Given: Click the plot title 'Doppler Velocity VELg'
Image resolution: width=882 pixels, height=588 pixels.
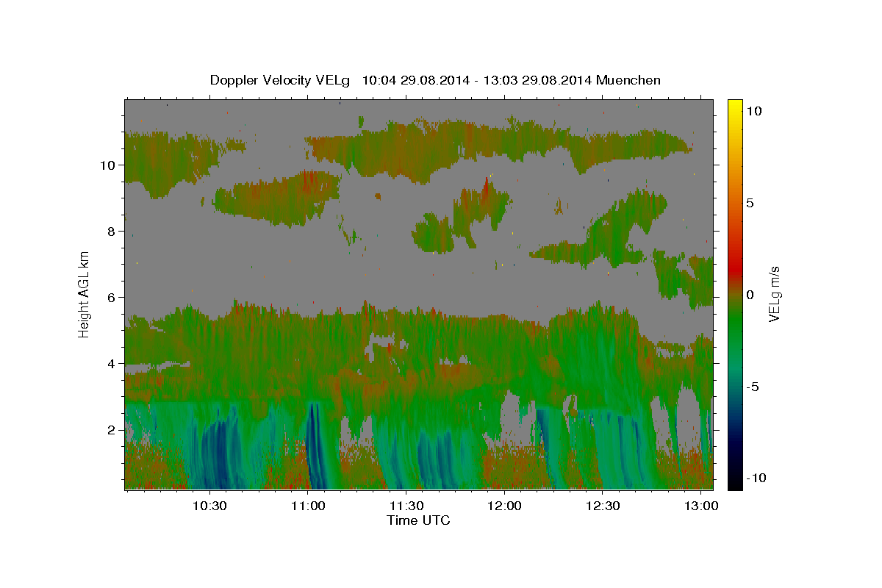Looking at the screenshot, I should coord(282,80).
